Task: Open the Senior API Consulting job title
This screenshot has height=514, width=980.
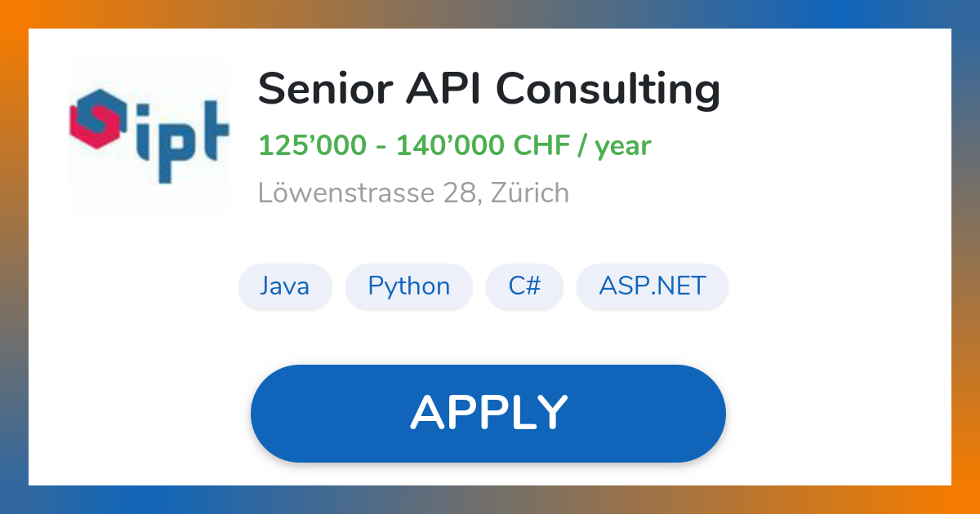Action: [x=488, y=90]
